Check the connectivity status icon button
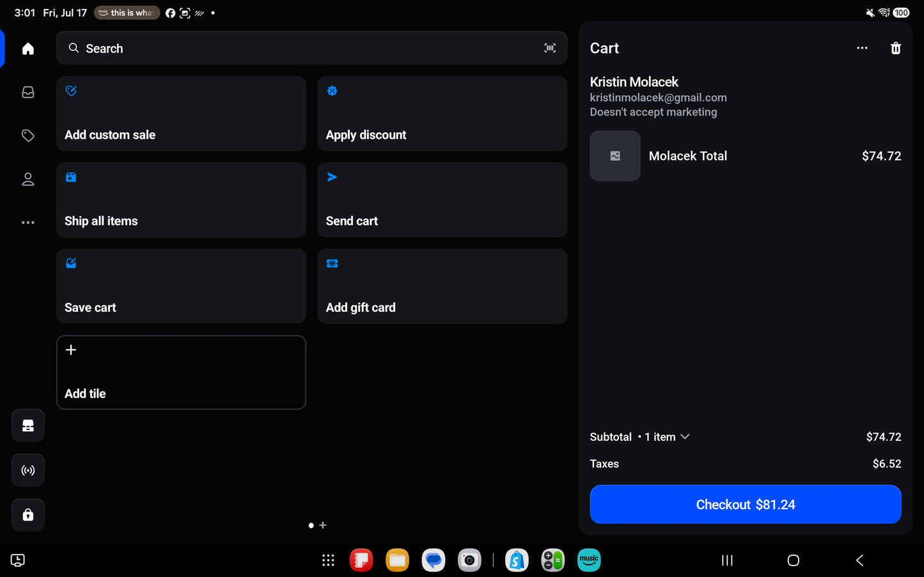 pyautogui.click(x=28, y=470)
